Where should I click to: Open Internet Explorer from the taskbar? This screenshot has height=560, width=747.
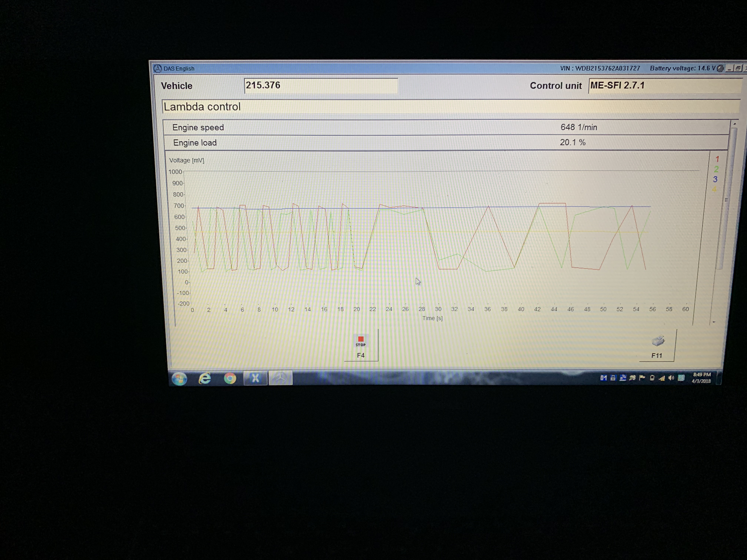[205, 378]
